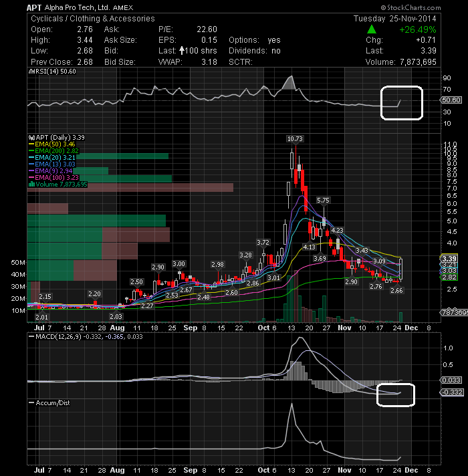468x476 pixels.
Task: Click the 10M volume axis label
Action: point(18,311)
